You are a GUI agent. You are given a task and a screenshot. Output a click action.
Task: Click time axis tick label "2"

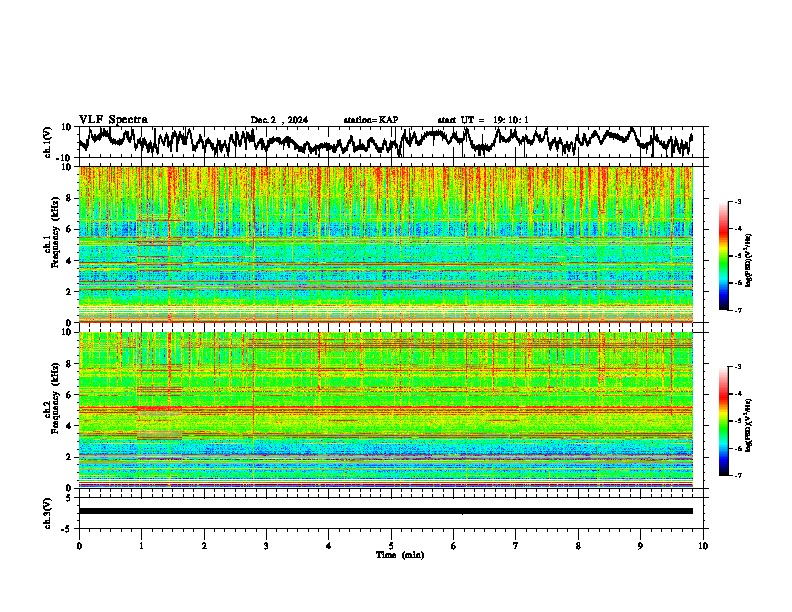204,546
